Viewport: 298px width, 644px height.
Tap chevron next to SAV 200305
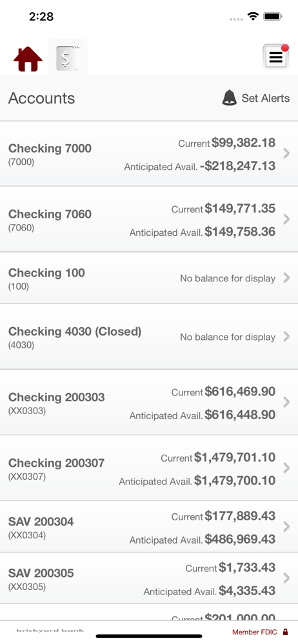tap(287, 578)
